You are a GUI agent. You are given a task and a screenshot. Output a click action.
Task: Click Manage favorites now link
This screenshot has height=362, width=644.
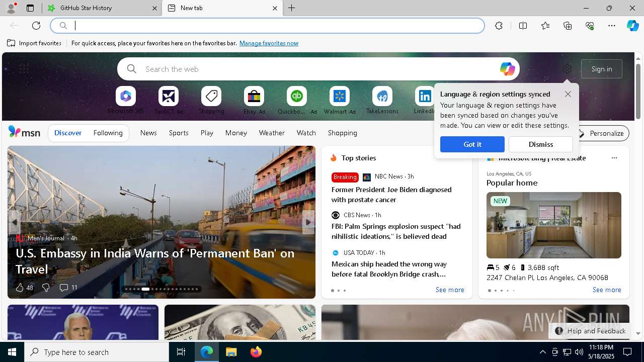[269, 43]
